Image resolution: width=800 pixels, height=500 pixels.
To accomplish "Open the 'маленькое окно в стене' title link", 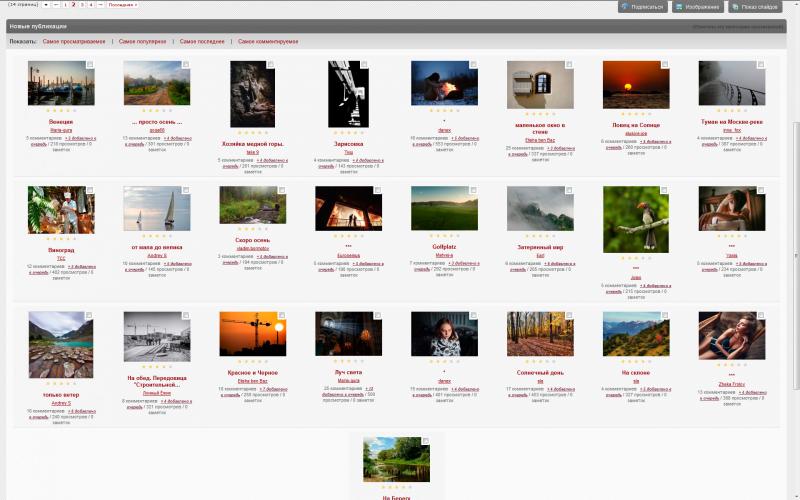I will click(540, 128).
